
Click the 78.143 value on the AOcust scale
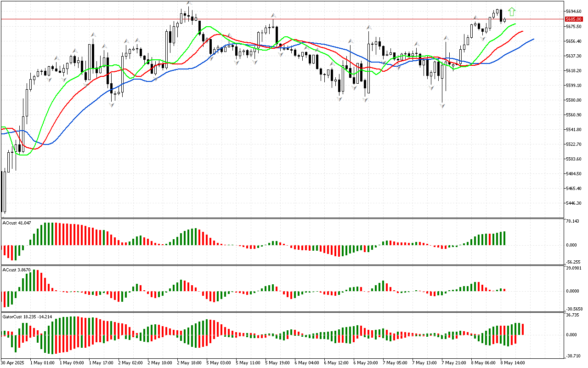click(x=572, y=221)
